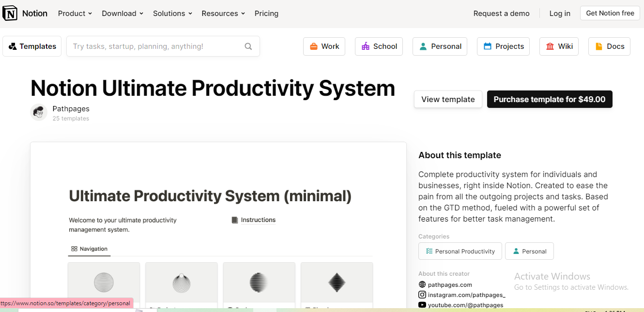The width and height of the screenshot is (644, 312).
Task: Click the Pathpages creator name
Action: click(71, 109)
